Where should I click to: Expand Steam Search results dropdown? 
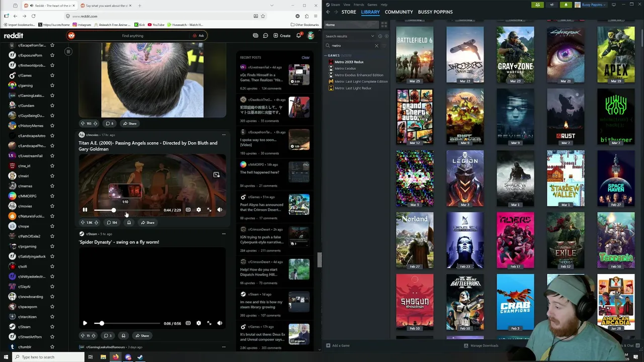373,36
